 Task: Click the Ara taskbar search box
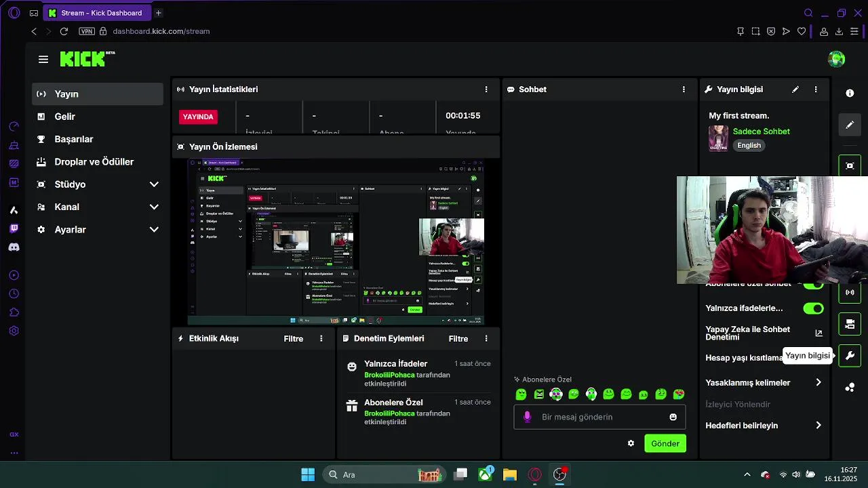(x=384, y=474)
